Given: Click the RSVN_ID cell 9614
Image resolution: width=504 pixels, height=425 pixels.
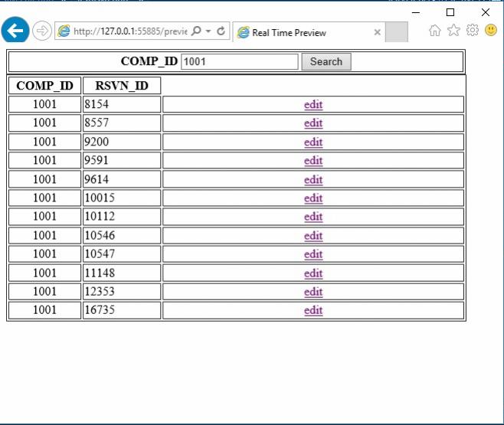Looking at the screenshot, I should [x=122, y=179].
